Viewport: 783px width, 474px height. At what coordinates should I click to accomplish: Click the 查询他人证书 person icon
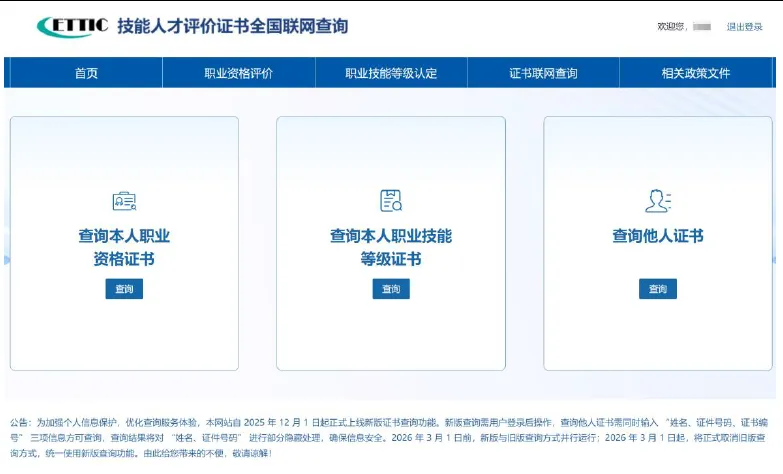tap(658, 201)
